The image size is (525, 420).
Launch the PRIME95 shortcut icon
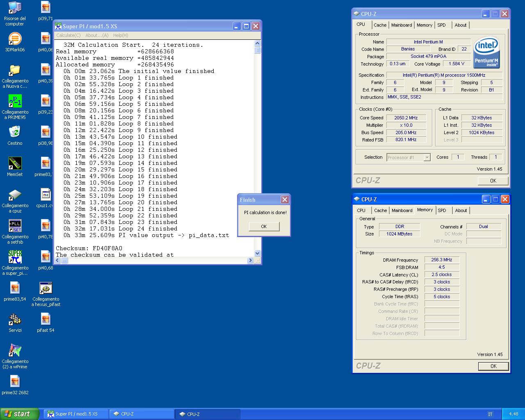15,107
